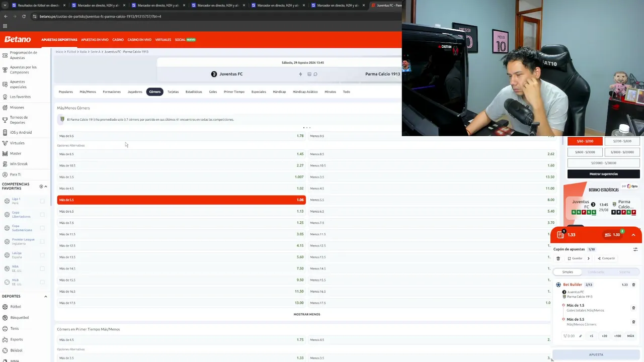Open Misiones icon in sidebar

tap(5, 107)
